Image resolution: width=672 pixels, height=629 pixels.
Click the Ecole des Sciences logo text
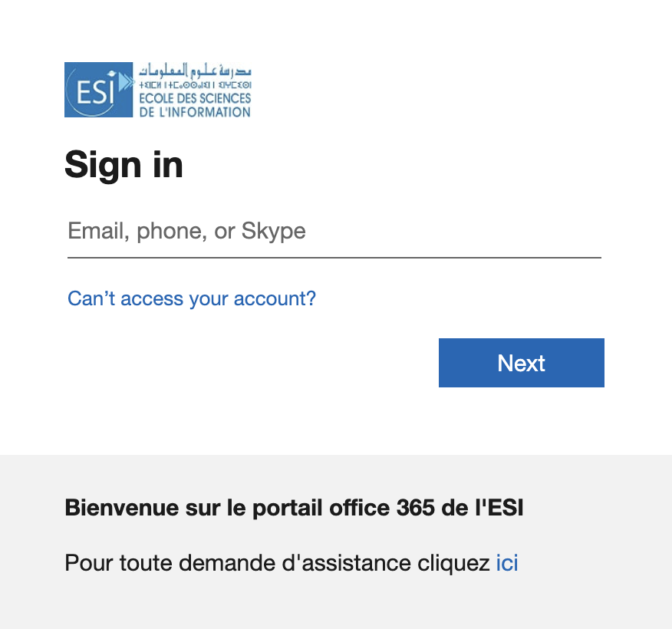click(196, 99)
